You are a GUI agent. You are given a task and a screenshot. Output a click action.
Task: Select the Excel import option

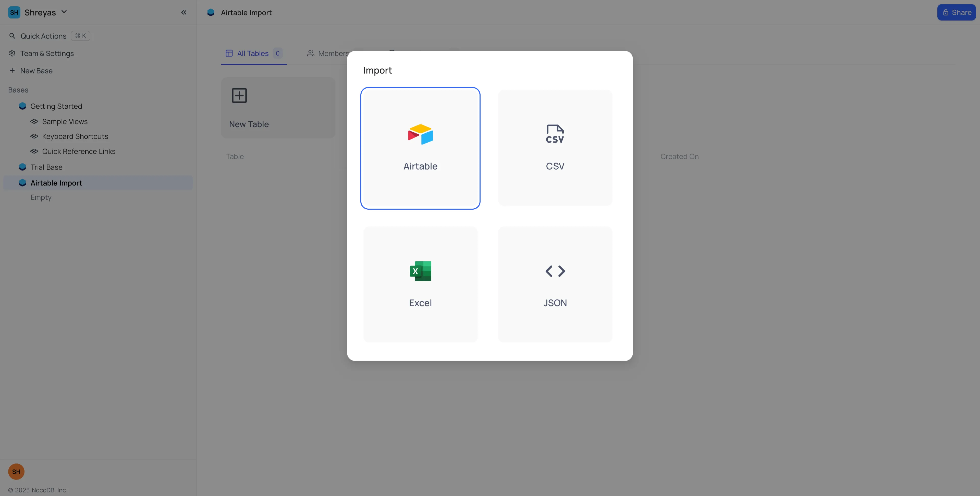(x=420, y=284)
